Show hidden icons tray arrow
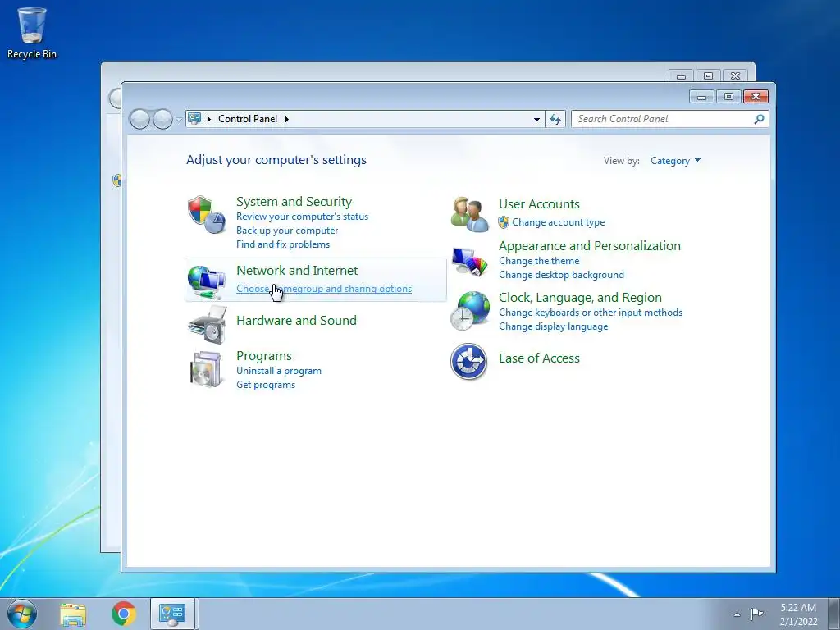 (737, 614)
